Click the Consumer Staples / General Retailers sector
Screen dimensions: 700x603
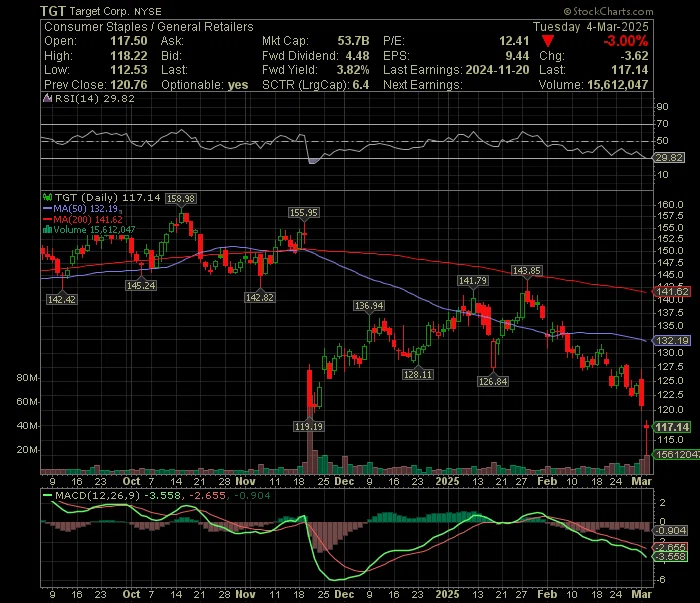[149, 27]
